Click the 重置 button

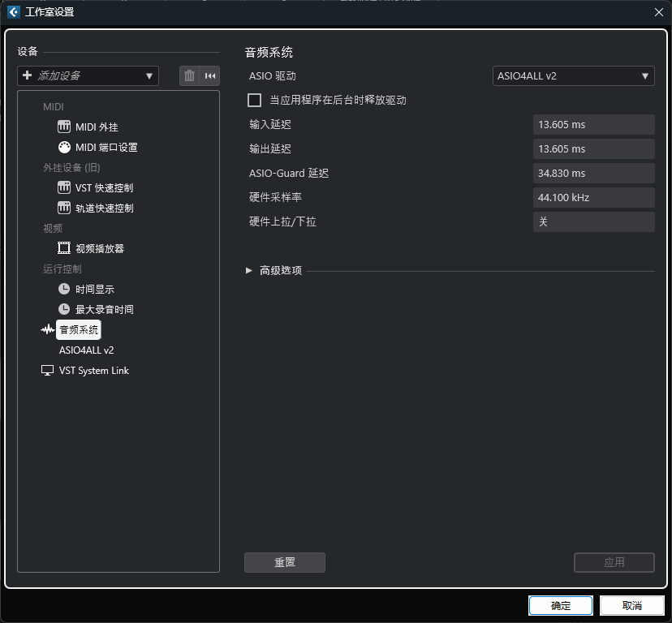(284, 562)
